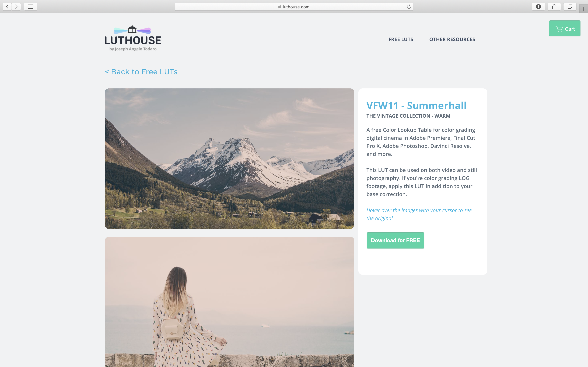This screenshot has height=367, width=588.
Task: Click the share/export icon in browser
Action: (554, 6)
